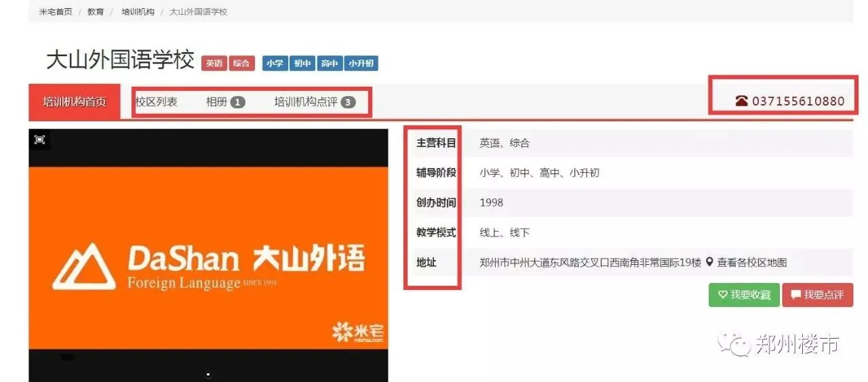The height and width of the screenshot is (382, 868).
Task: Select the blue 初中 tag
Action: point(302,64)
